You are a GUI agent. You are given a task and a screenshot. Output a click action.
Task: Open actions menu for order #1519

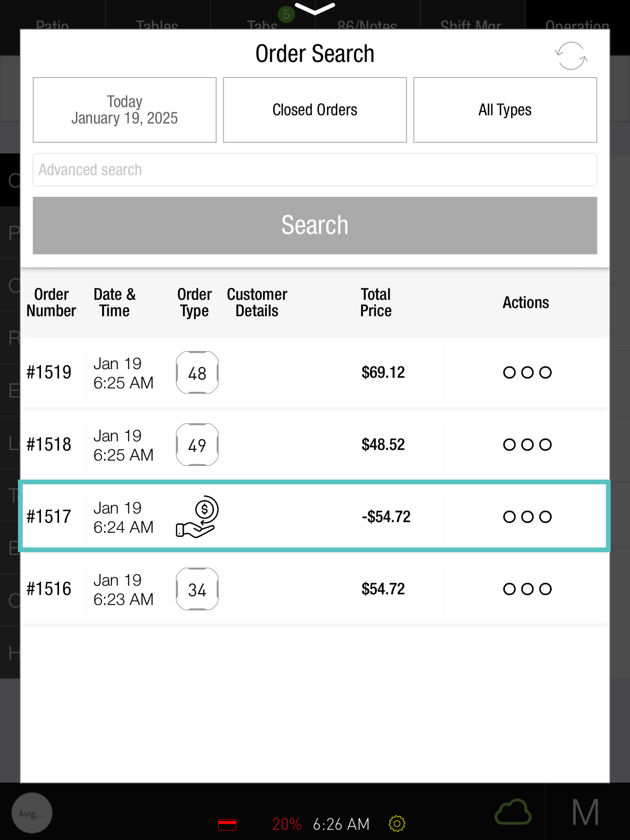click(x=527, y=373)
